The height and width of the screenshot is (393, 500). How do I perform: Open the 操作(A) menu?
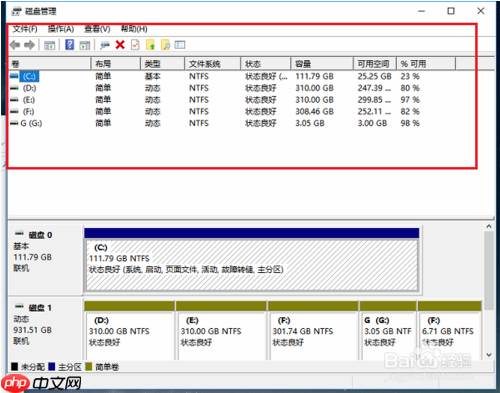pos(61,29)
